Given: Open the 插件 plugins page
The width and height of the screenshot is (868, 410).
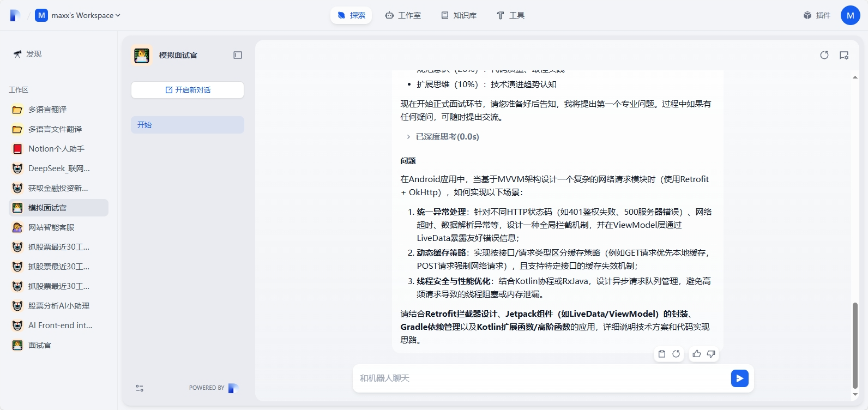Looking at the screenshot, I should [x=817, y=15].
